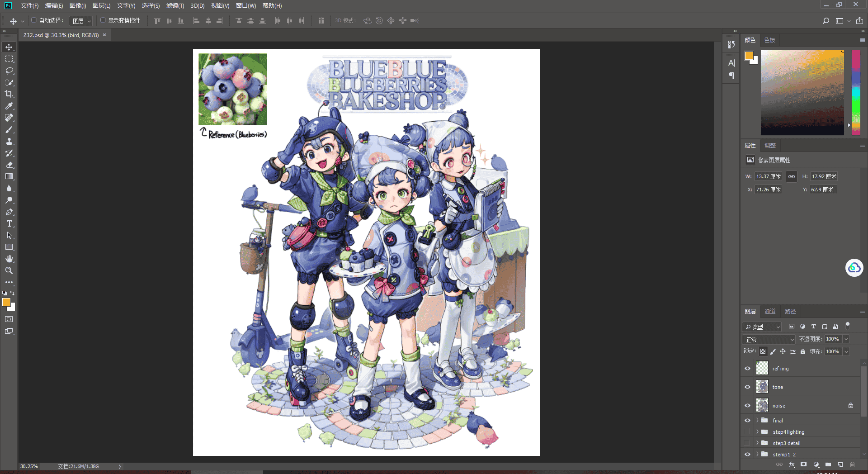The height and width of the screenshot is (474, 868).
Task: Click the delete layer trash icon
Action: click(x=852, y=465)
